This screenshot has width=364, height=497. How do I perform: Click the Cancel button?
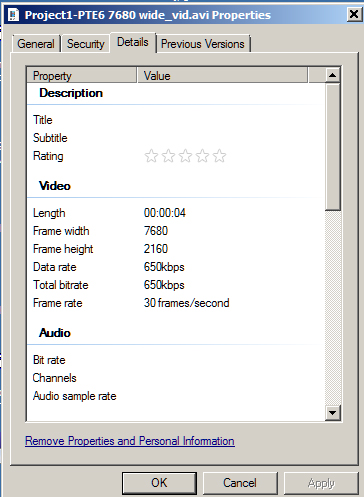pos(240,483)
